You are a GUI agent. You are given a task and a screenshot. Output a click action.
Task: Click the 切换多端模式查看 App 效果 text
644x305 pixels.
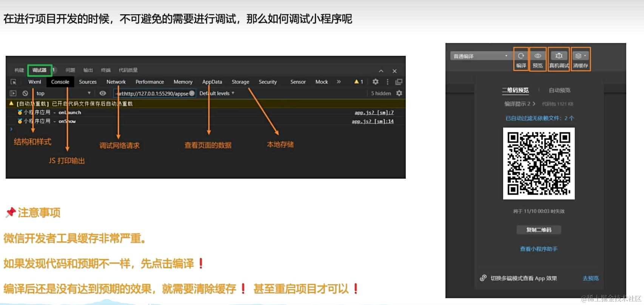point(524,278)
